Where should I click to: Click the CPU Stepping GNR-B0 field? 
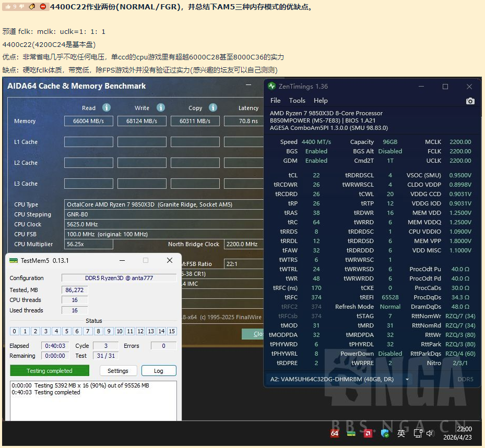(x=164, y=214)
